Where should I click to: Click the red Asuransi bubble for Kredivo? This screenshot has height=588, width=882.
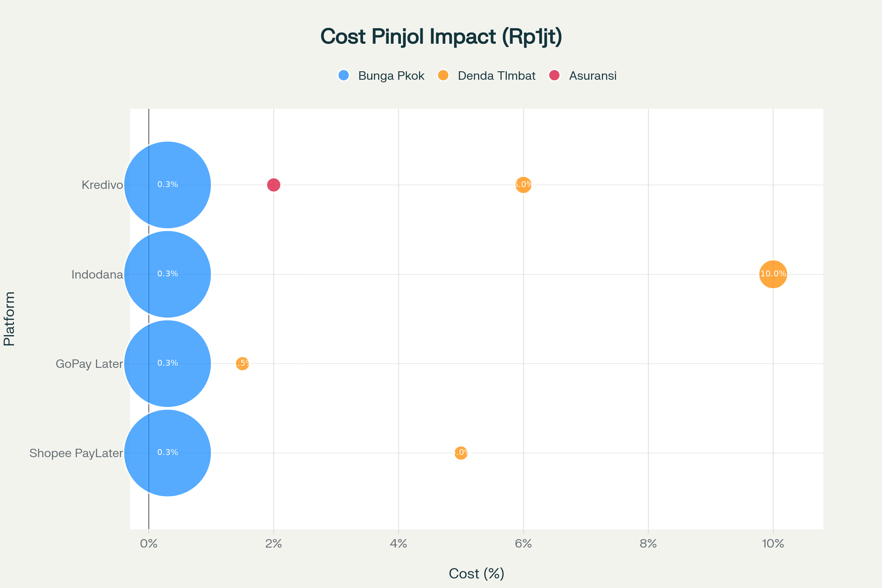[274, 185]
